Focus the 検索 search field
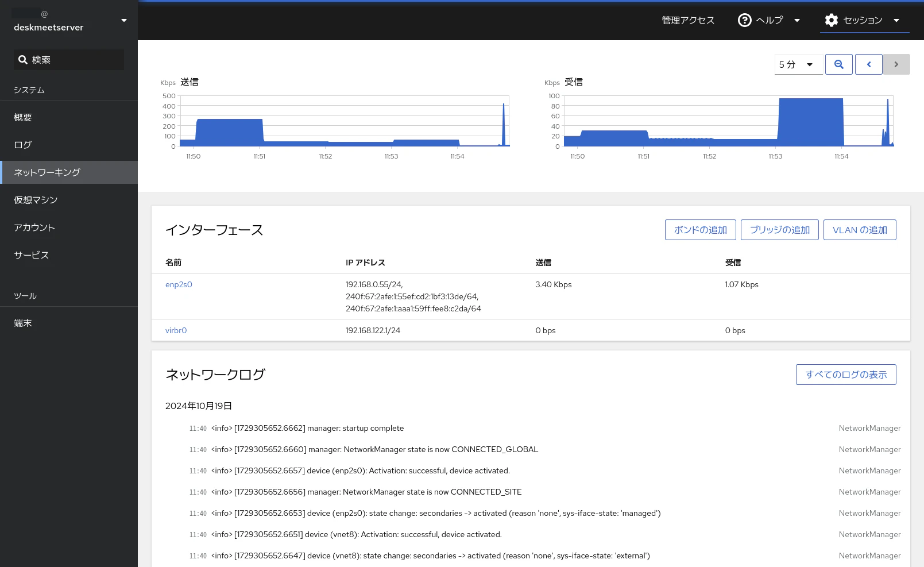The width and height of the screenshot is (924, 567). click(69, 60)
